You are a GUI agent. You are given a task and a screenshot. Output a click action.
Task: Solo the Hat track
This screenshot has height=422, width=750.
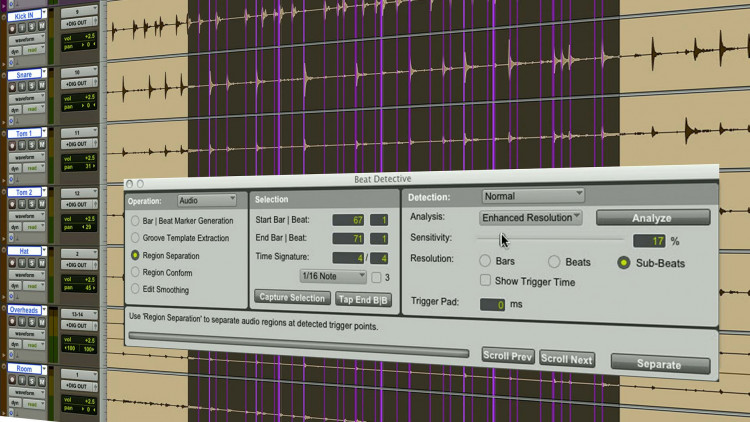coord(32,263)
